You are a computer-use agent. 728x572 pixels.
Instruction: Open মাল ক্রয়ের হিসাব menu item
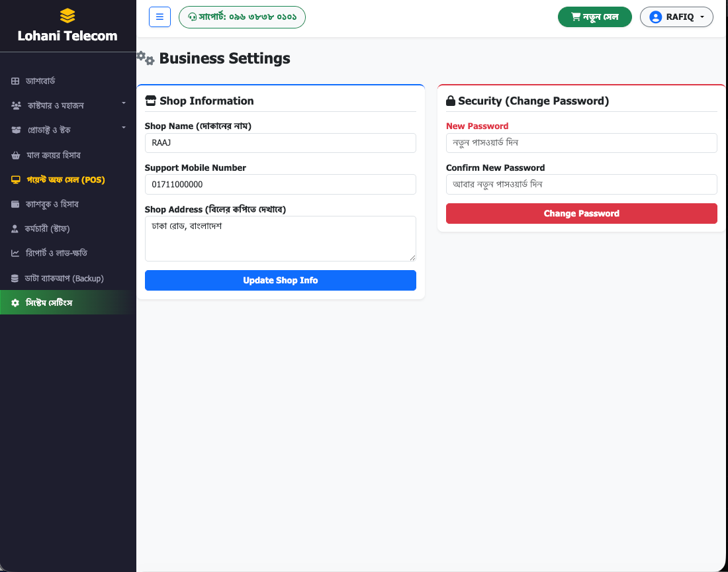[x=54, y=156]
